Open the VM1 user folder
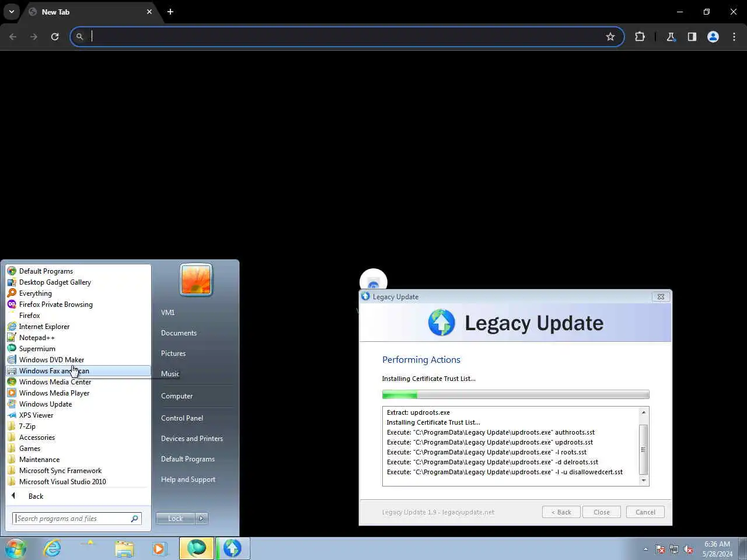The height and width of the screenshot is (560, 747). (x=195, y=313)
